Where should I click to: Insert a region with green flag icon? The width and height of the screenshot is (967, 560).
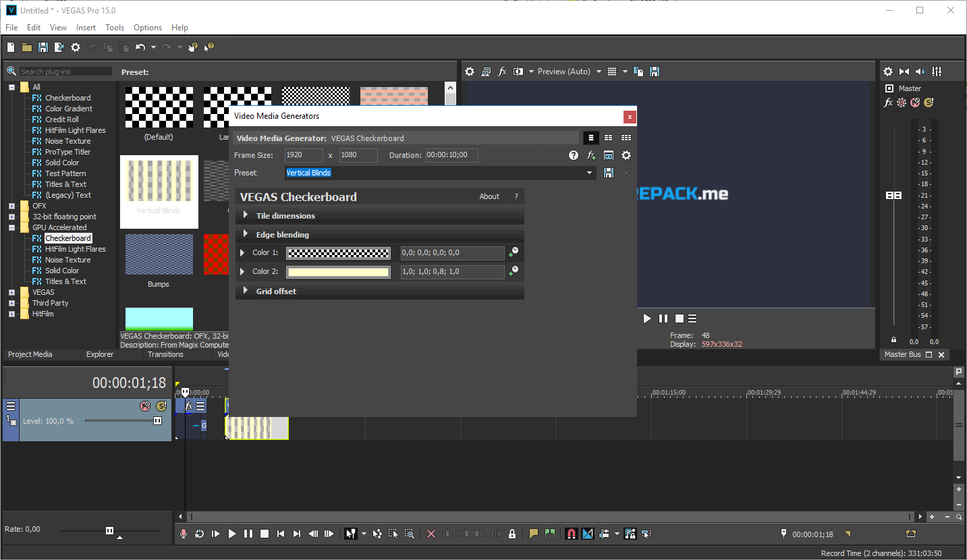click(550, 534)
